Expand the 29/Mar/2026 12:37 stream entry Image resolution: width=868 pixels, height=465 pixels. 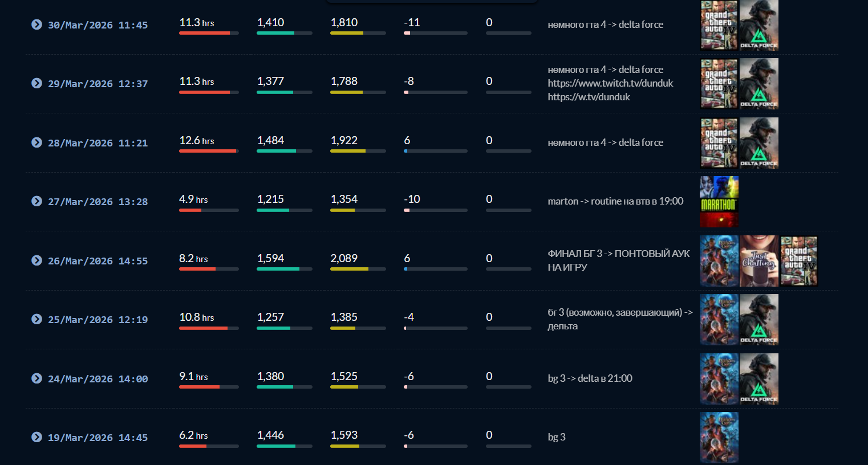pyautogui.click(x=36, y=83)
